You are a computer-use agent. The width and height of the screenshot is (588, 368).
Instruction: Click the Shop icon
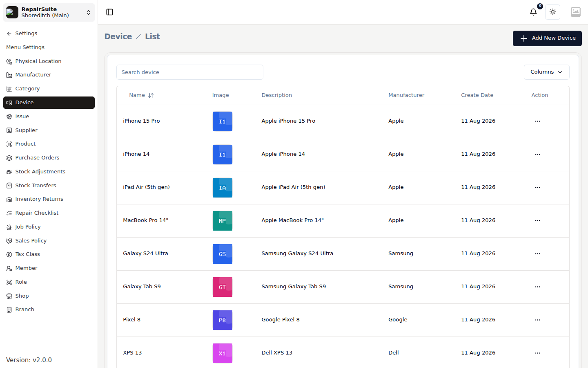(x=9, y=296)
